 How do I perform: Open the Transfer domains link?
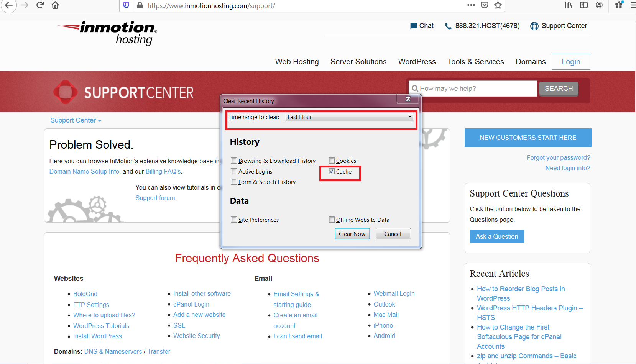[x=159, y=351]
